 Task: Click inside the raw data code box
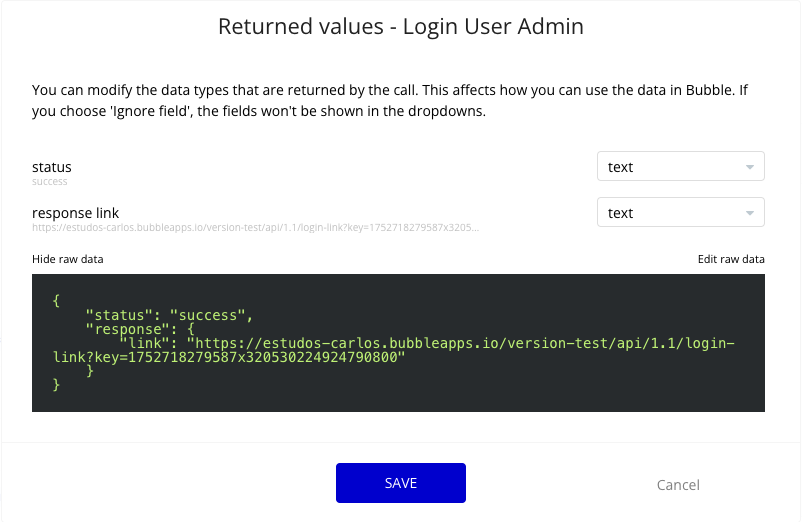(x=398, y=343)
